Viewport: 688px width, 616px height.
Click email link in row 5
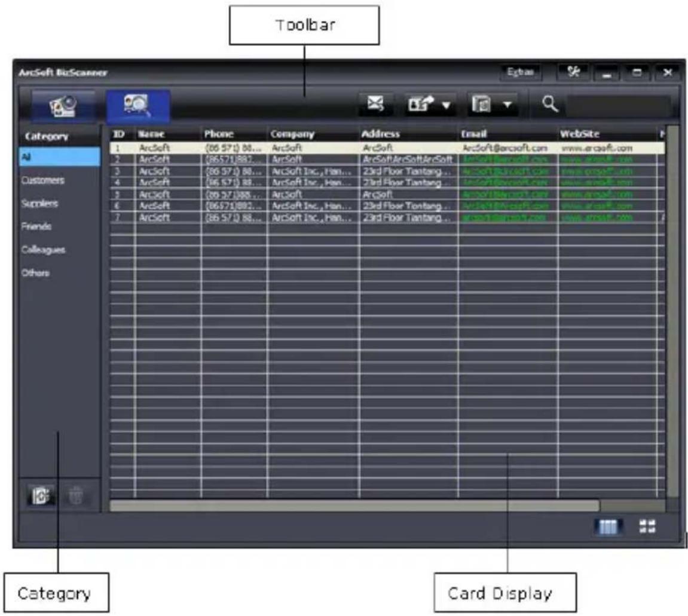point(505,194)
